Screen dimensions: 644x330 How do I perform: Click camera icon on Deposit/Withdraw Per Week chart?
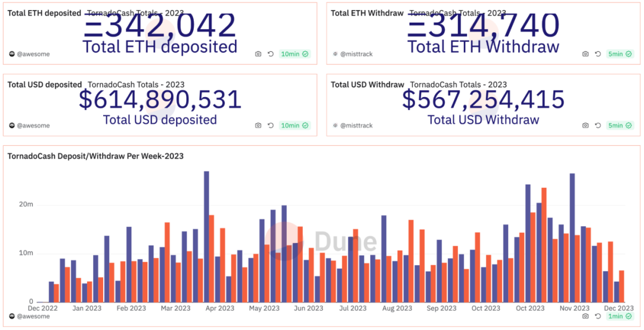[x=586, y=316]
